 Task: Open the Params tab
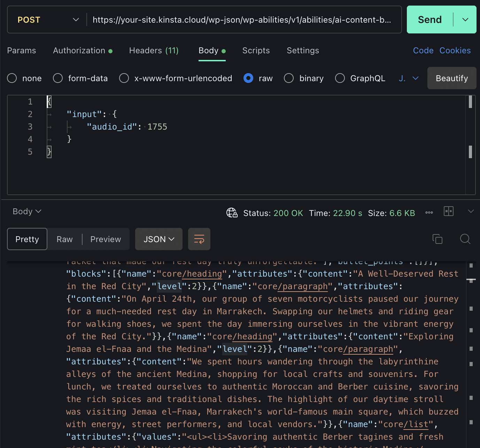pos(22,51)
